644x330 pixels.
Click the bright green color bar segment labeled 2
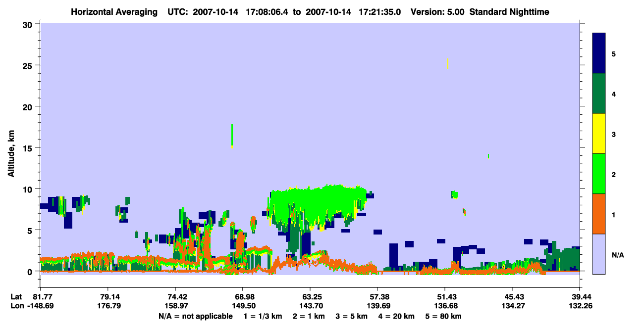(599, 174)
